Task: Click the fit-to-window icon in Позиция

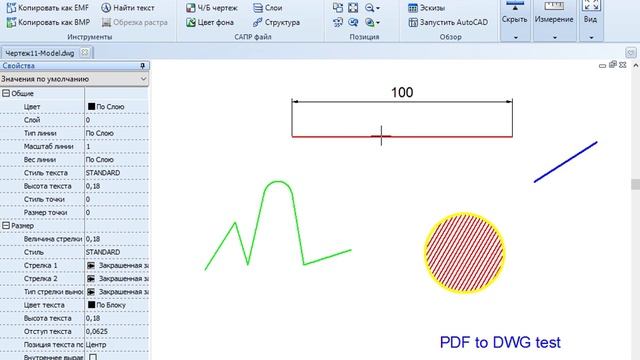Action: 353,8
